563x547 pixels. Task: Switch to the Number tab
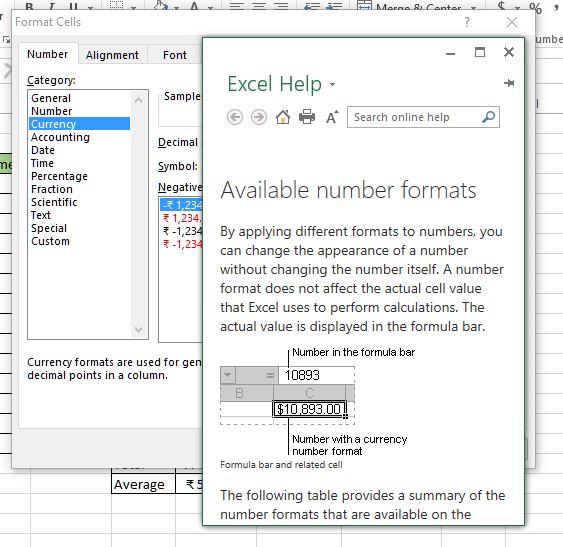pyautogui.click(x=48, y=54)
